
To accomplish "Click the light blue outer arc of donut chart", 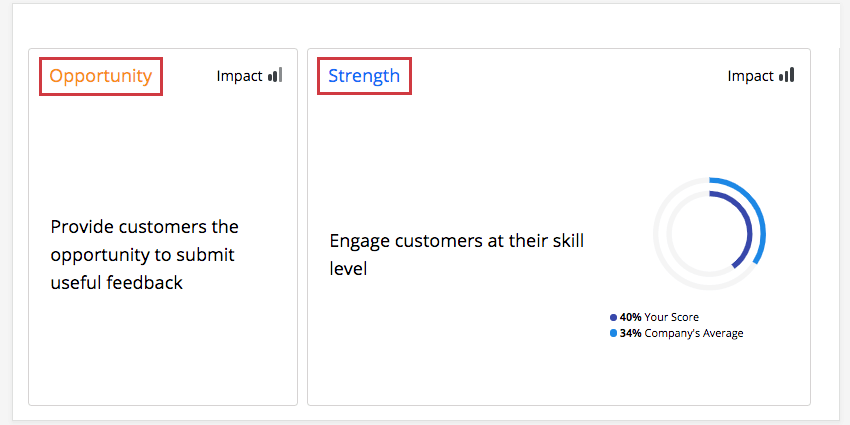I will 762,218.
